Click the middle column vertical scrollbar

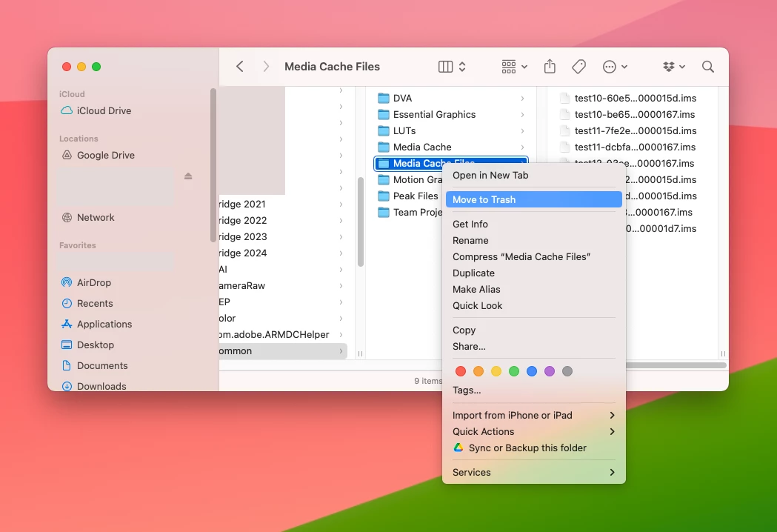click(361, 222)
